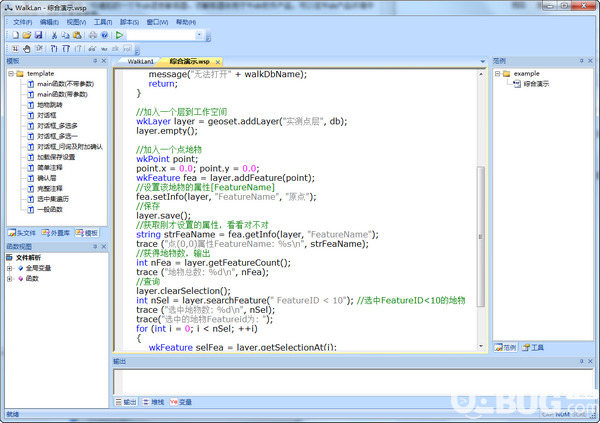Close the 函数视图 panel
The height and width of the screenshot is (423, 600).
click(x=104, y=247)
